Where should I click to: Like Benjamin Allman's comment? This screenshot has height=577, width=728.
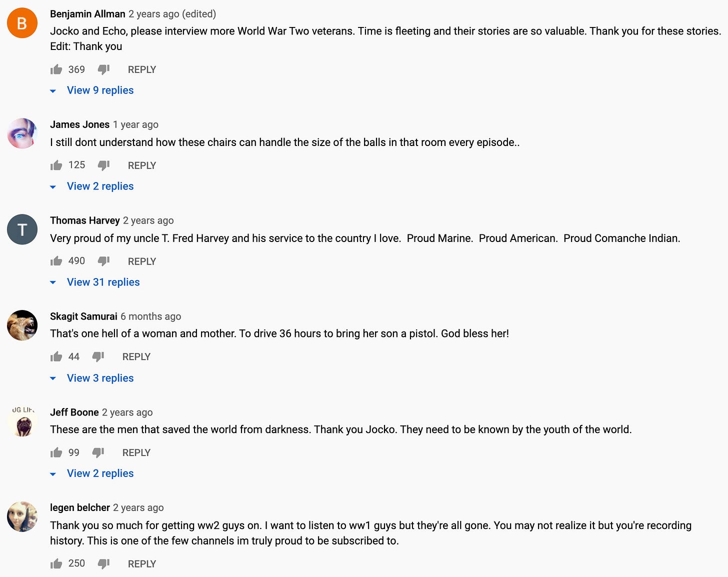(x=56, y=69)
